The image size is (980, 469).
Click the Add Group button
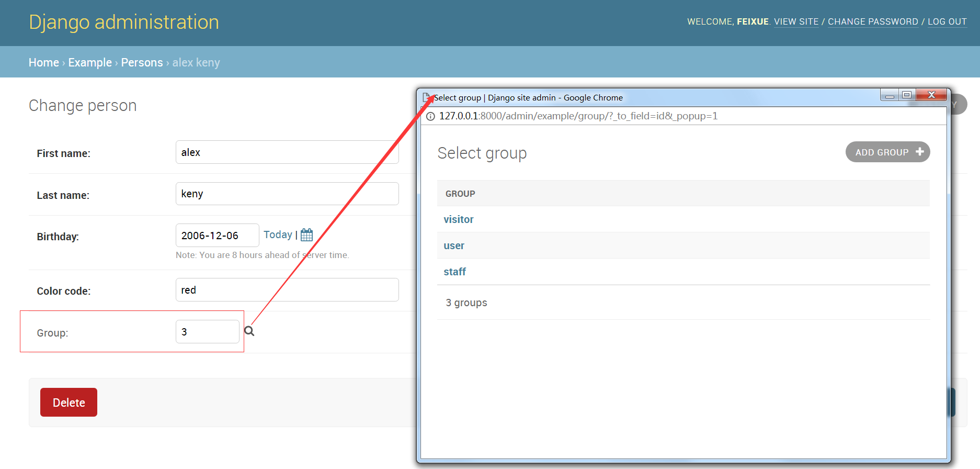tap(887, 152)
